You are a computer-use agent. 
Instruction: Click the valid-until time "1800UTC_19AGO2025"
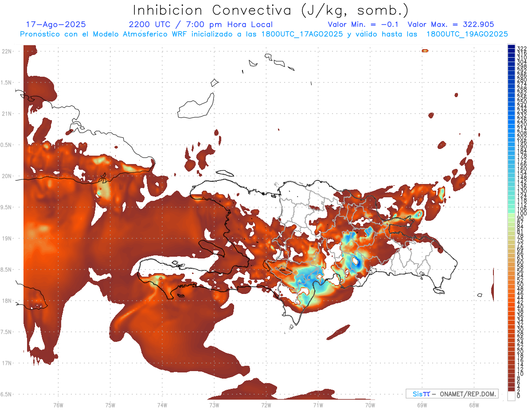click(x=467, y=34)
